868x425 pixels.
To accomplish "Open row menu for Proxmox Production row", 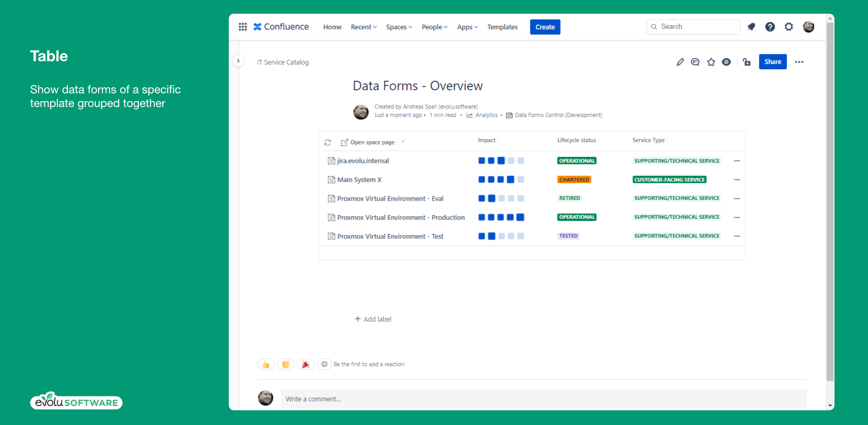I will (x=737, y=218).
